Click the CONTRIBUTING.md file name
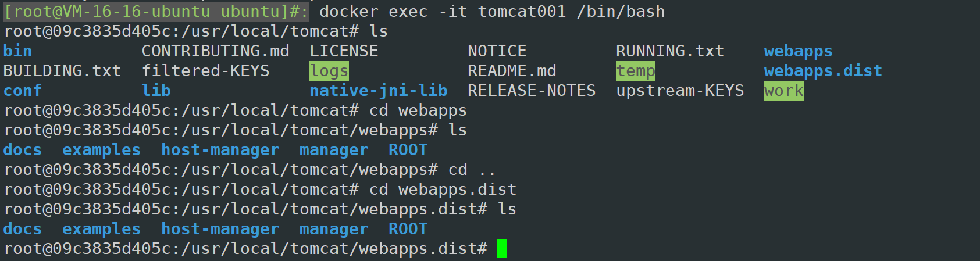This screenshot has width=980, height=261. [216, 51]
